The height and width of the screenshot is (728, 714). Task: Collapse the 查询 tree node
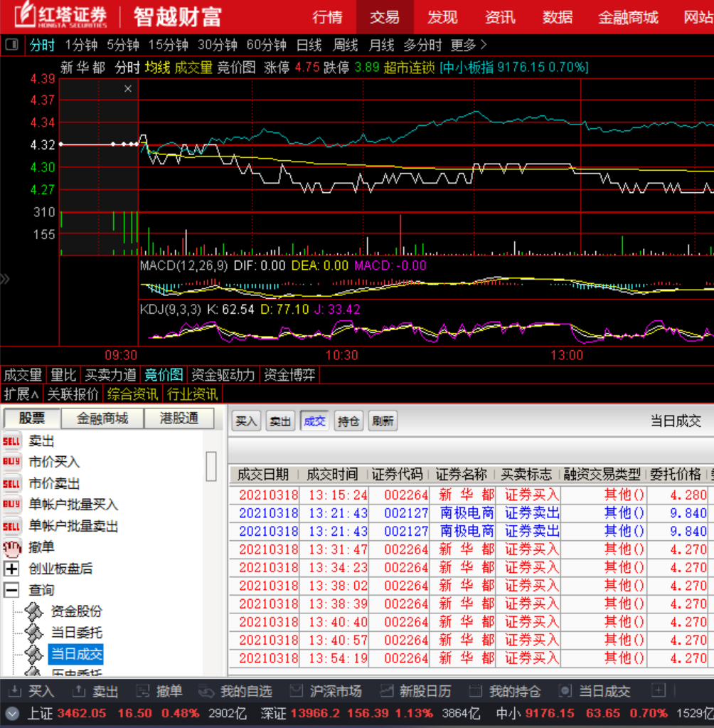click(11, 590)
